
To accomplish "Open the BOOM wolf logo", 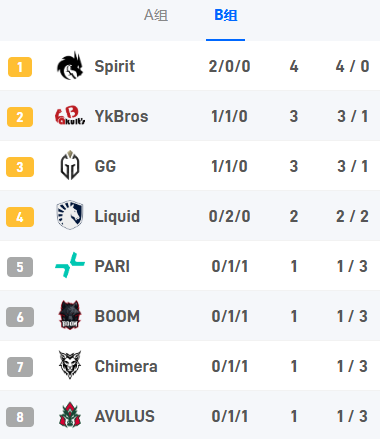I will pyautogui.click(x=70, y=315).
